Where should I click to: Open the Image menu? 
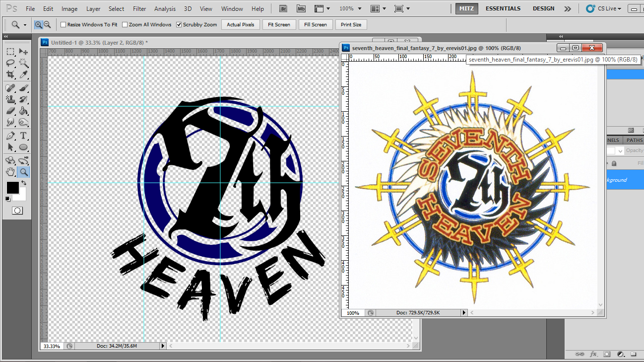[x=69, y=8]
